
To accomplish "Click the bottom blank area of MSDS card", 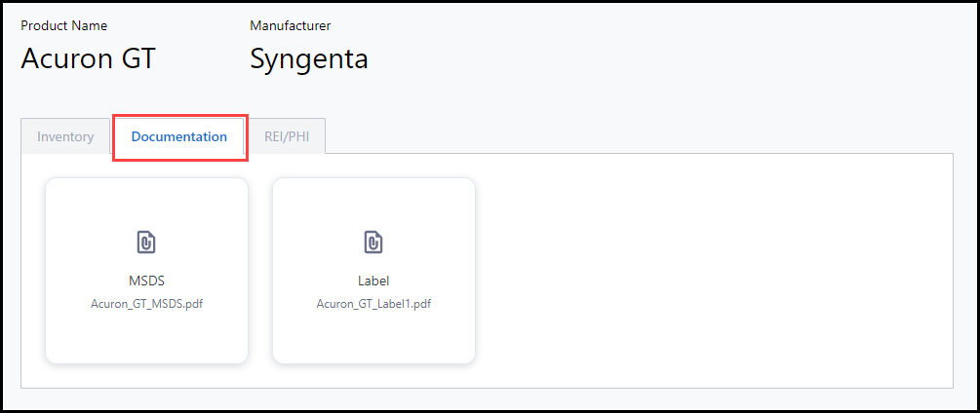I will pyautogui.click(x=146, y=339).
